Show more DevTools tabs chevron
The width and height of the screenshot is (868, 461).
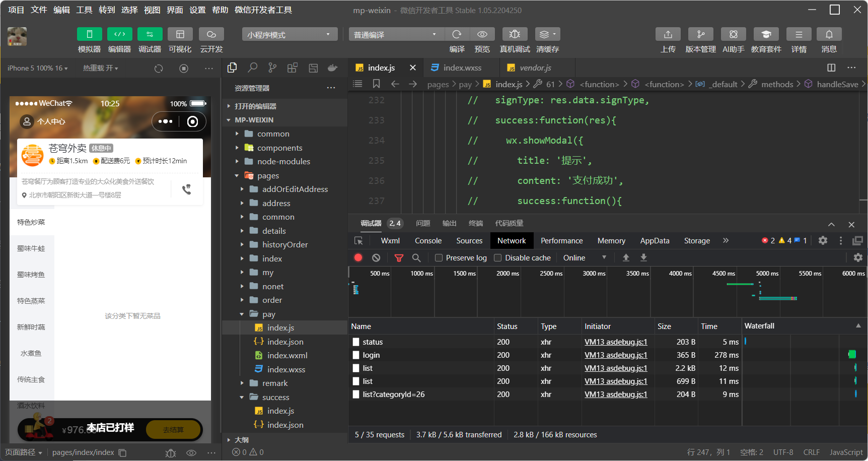click(x=726, y=240)
